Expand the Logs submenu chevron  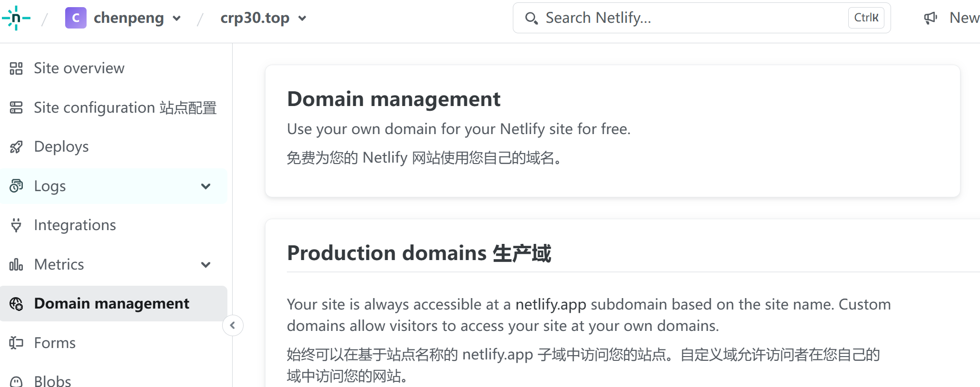(x=206, y=186)
